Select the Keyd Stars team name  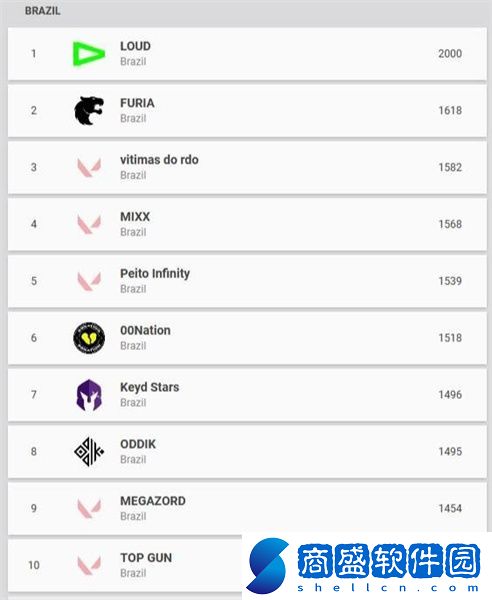click(150, 387)
